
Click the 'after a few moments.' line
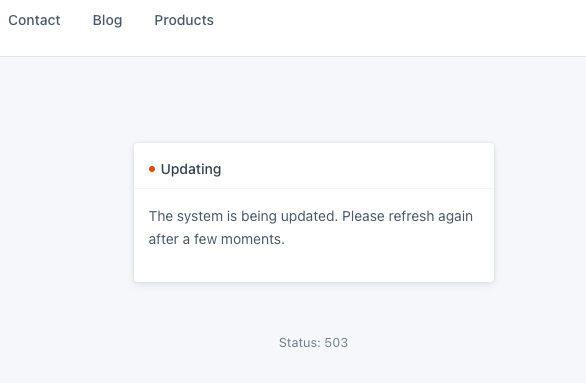[x=216, y=239]
